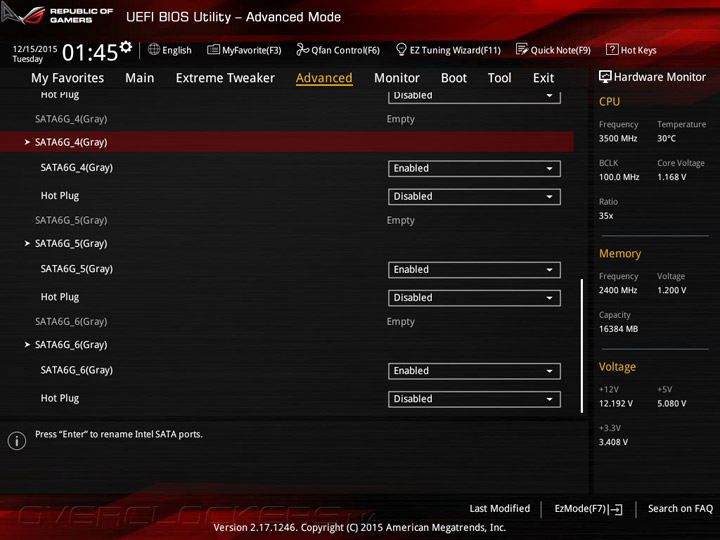Click the Hot Keys question mark icon

[612, 49]
